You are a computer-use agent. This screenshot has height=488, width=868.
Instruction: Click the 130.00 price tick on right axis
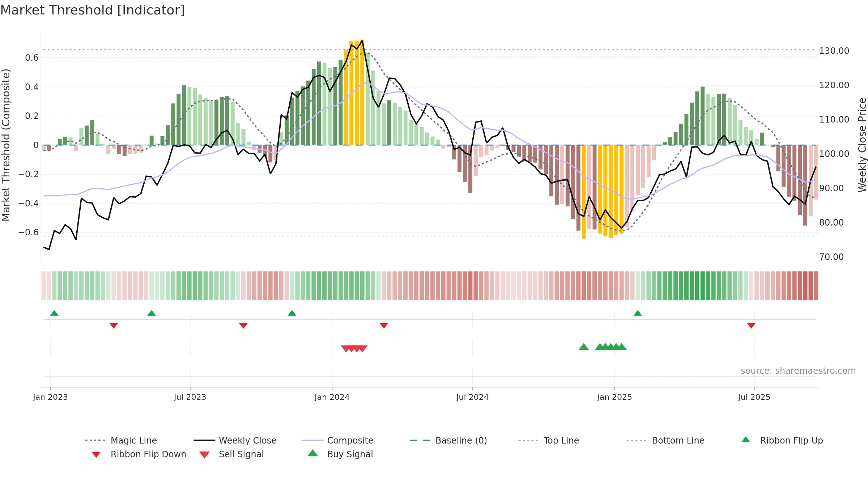point(834,51)
